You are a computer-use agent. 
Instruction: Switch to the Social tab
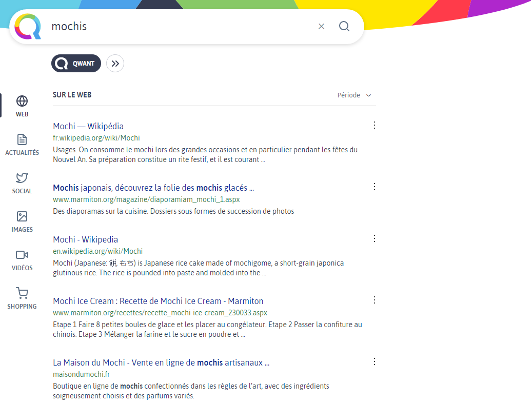(x=22, y=183)
